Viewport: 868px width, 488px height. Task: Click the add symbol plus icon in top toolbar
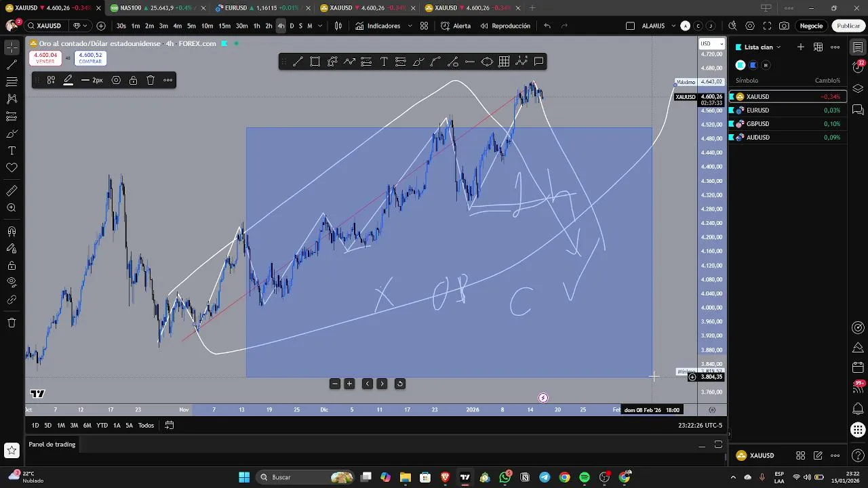tap(101, 26)
